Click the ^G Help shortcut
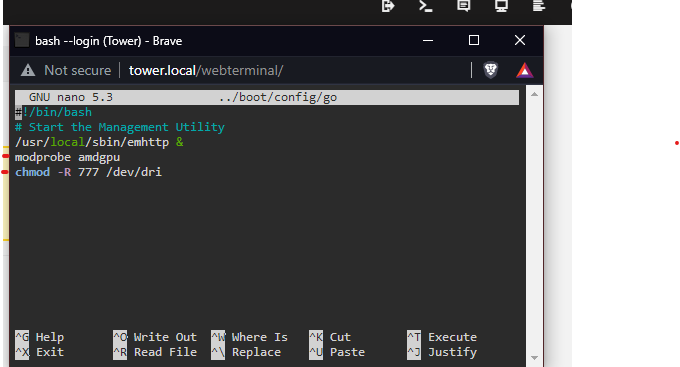The height and width of the screenshot is (367, 680). coord(39,337)
